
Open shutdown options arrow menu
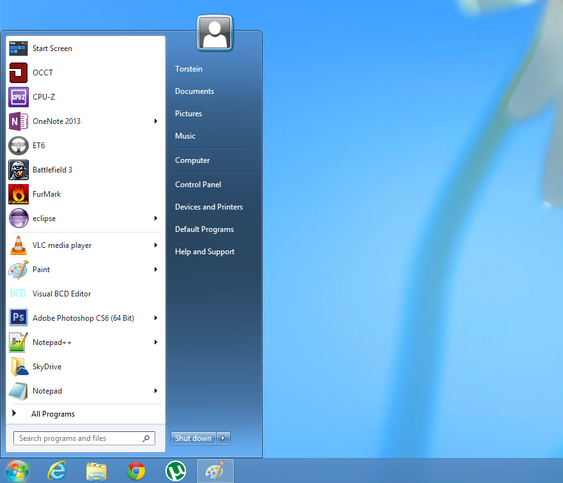(x=223, y=438)
